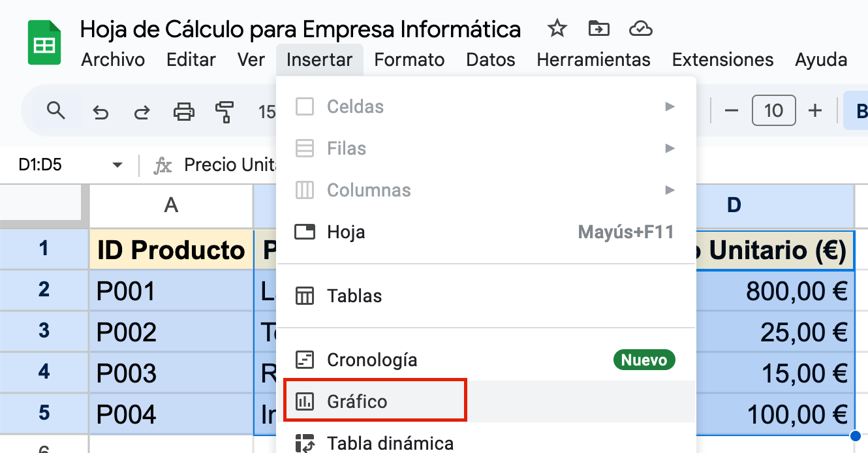868x453 pixels.
Task: Move the spreadsheet to a folder
Action: [598, 28]
